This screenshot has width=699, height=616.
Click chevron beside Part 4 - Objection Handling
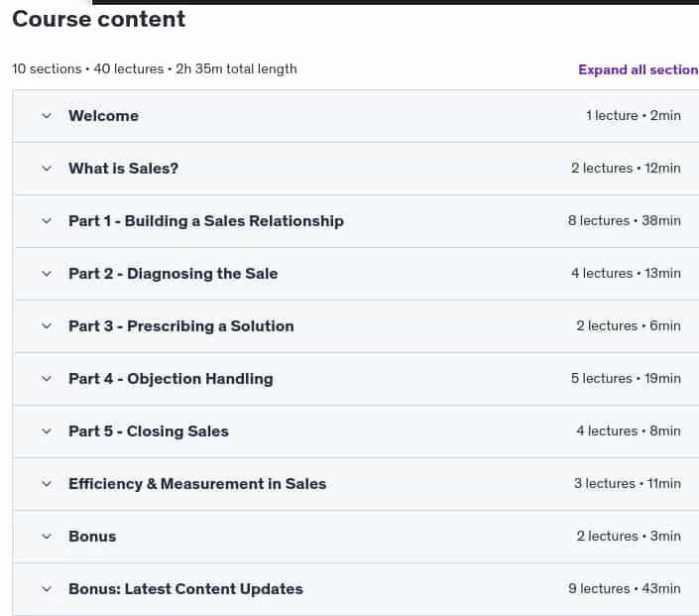(47, 379)
